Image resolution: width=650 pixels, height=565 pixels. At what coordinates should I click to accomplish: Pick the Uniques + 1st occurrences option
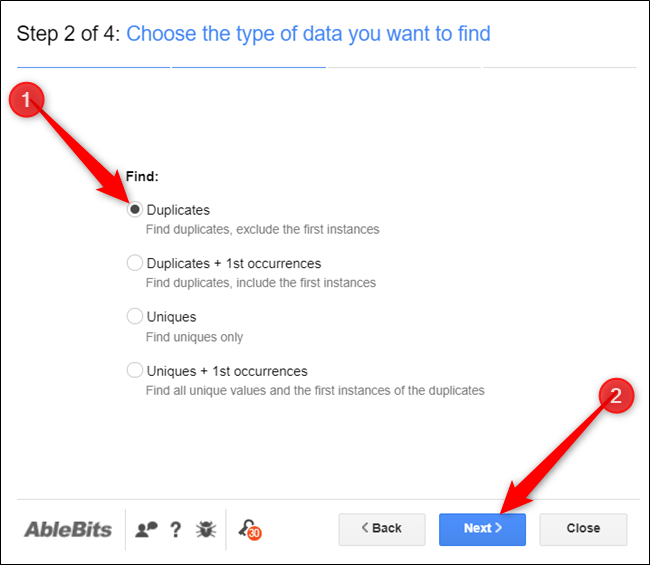pyautogui.click(x=135, y=371)
